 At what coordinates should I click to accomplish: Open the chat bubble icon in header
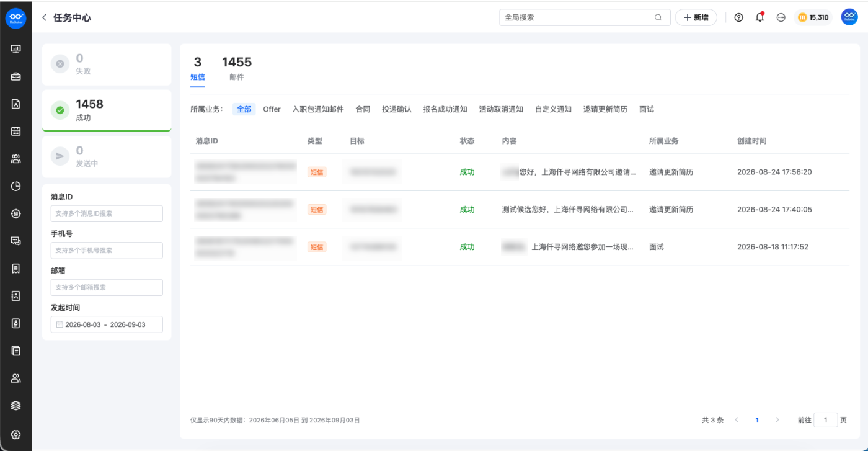coord(781,17)
